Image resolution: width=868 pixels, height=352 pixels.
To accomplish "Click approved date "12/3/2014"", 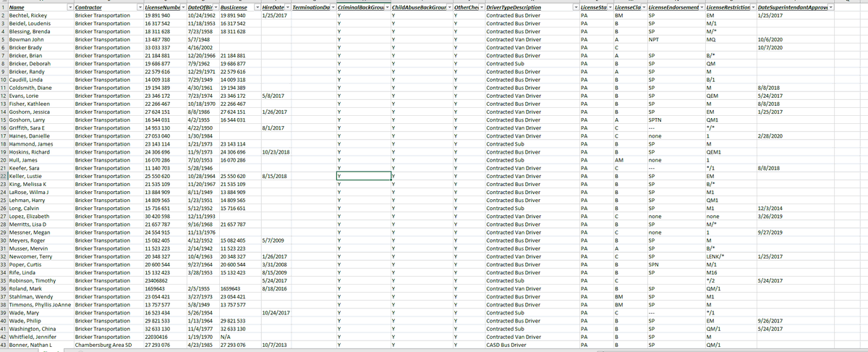I will tap(794, 208).
